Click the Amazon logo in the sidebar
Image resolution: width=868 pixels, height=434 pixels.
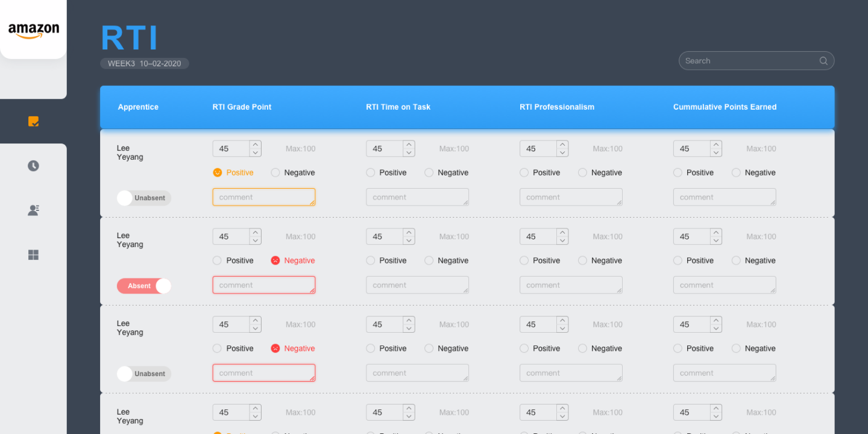coord(34,30)
